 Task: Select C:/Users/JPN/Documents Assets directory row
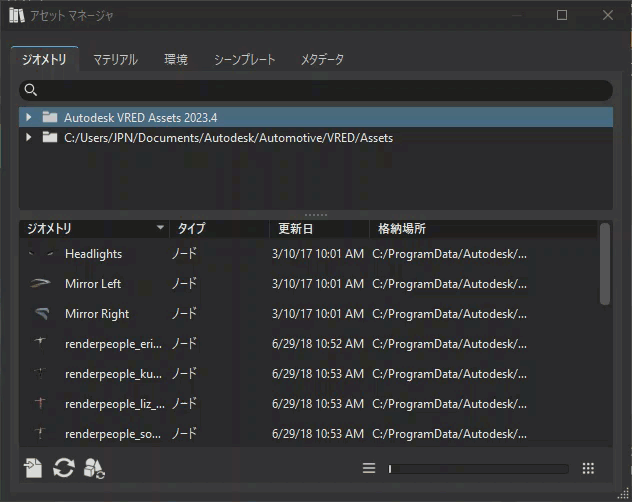[316, 137]
